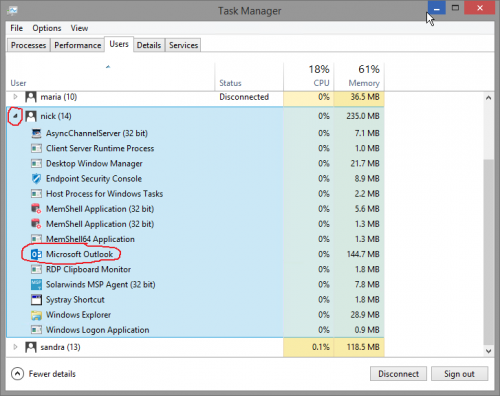The height and width of the screenshot is (396, 500).
Task: Select the Windows Explorer process row
Action: click(195, 315)
